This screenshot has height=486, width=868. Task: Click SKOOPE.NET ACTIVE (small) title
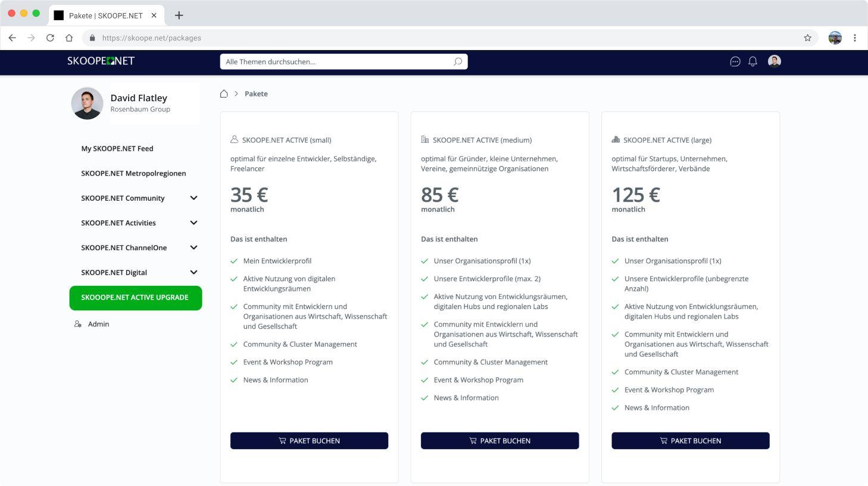(x=286, y=140)
